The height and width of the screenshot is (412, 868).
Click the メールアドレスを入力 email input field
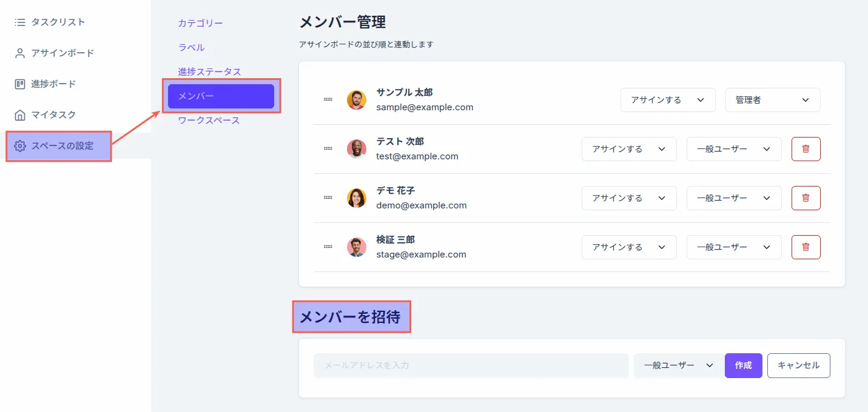pyautogui.click(x=470, y=365)
